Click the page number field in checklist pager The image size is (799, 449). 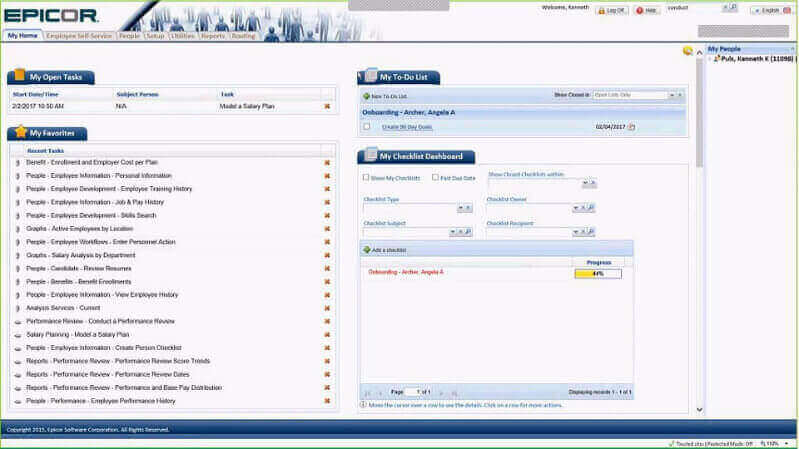(x=412, y=392)
